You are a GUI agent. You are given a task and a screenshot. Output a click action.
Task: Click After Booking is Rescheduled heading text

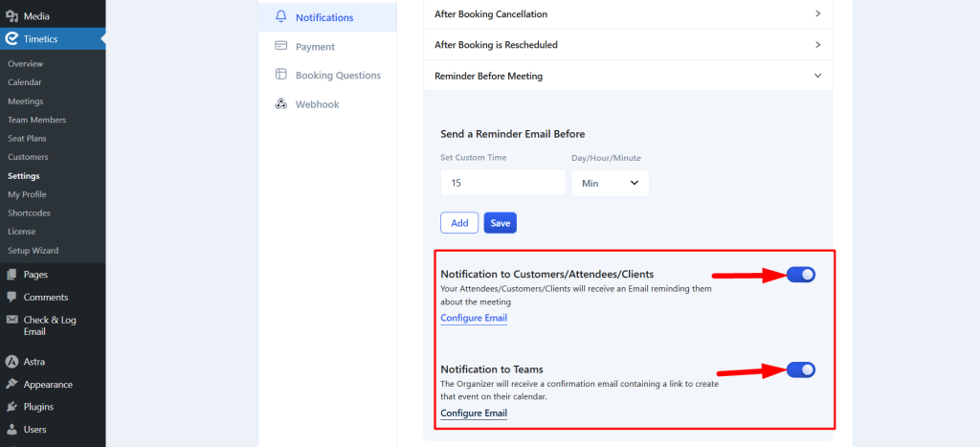click(496, 45)
